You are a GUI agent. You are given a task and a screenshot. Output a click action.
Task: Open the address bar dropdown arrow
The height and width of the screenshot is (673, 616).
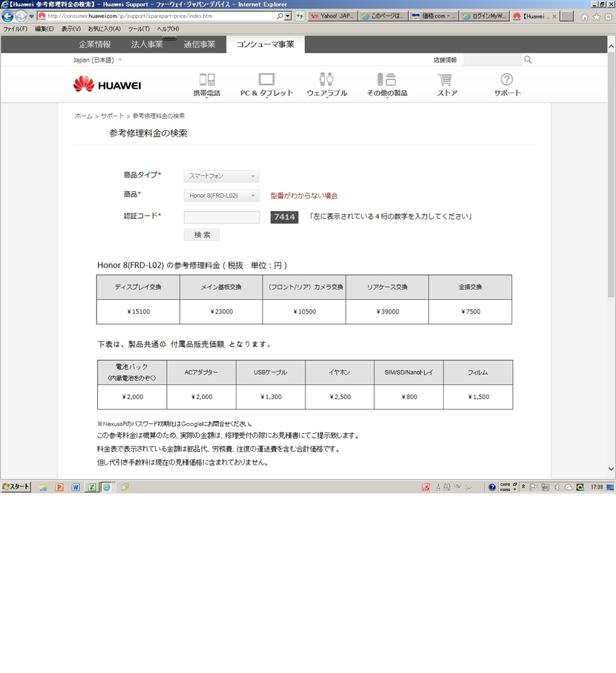pyautogui.click(x=288, y=16)
